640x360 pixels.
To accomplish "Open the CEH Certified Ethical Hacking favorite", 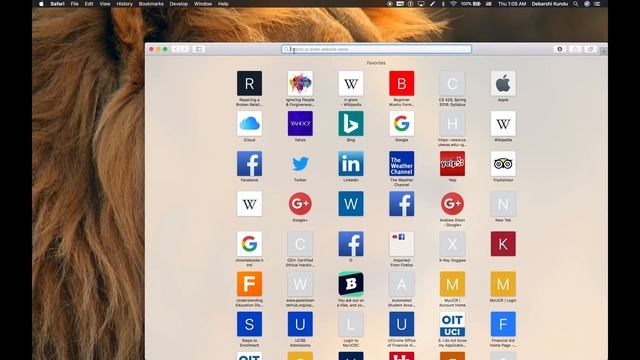I will click(x=300, y=244).
